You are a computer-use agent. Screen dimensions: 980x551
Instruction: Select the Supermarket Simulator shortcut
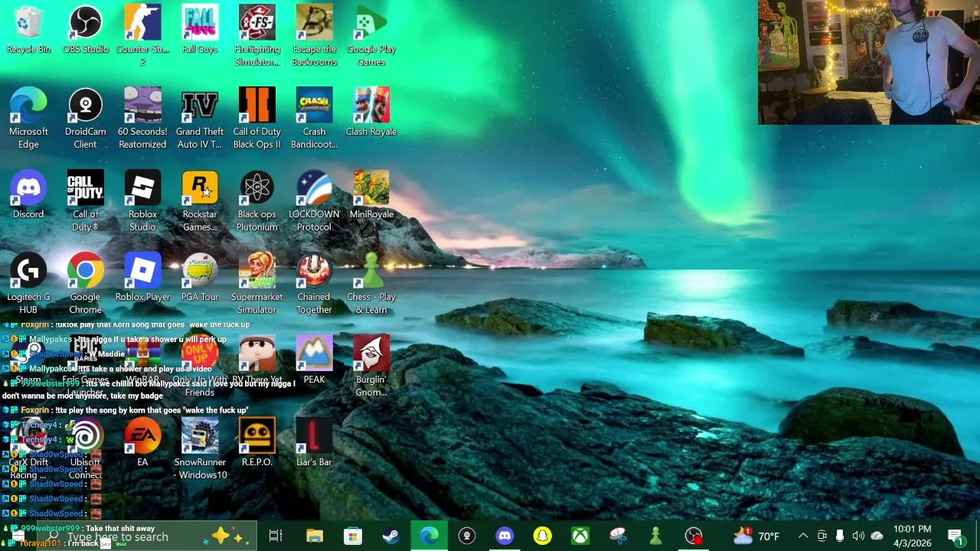pos(256,284)
